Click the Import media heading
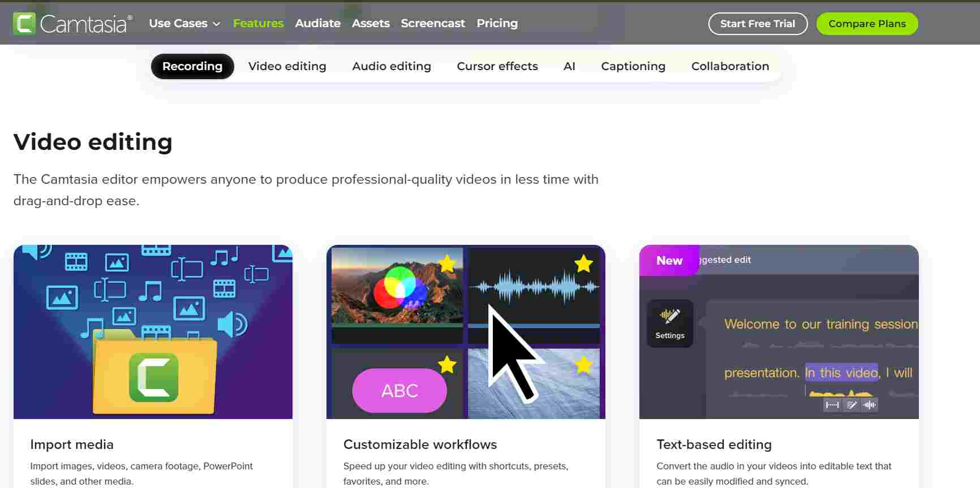 (72, 444)
